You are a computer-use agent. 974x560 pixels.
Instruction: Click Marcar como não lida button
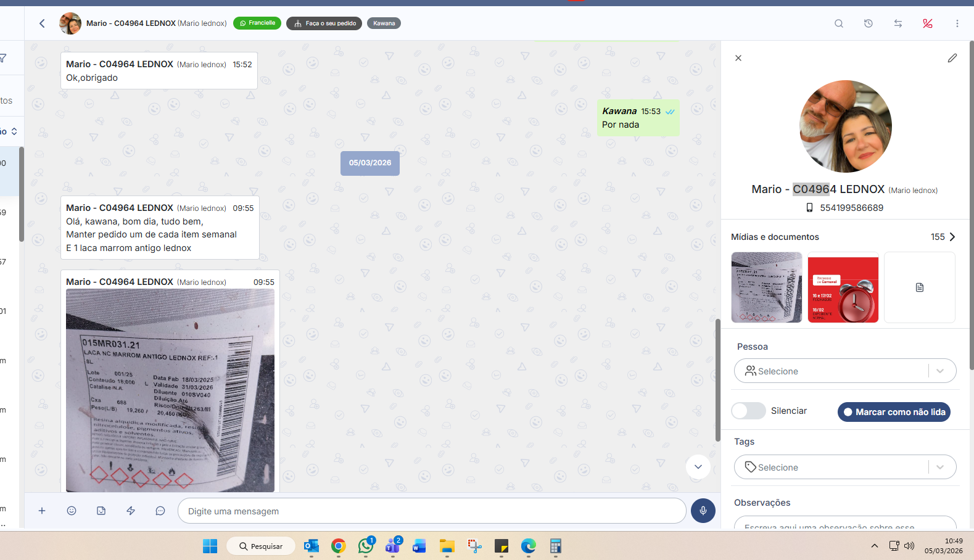pos(894,412)
